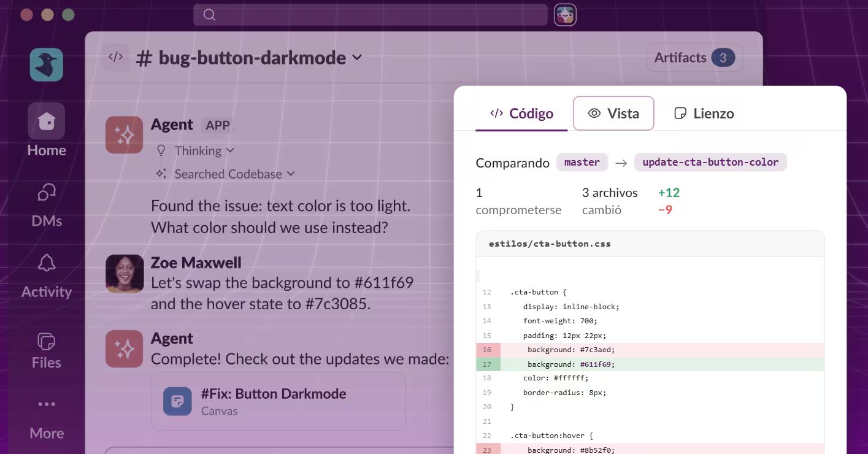Click inside the top search bar
Screen dimensions: 868x454
click(x=370, y=15)
